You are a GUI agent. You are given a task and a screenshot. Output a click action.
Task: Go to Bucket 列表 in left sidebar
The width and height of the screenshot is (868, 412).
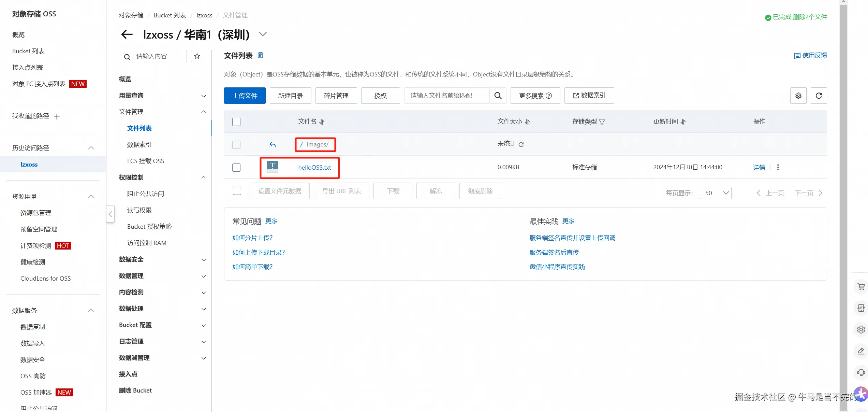point(28,51)
